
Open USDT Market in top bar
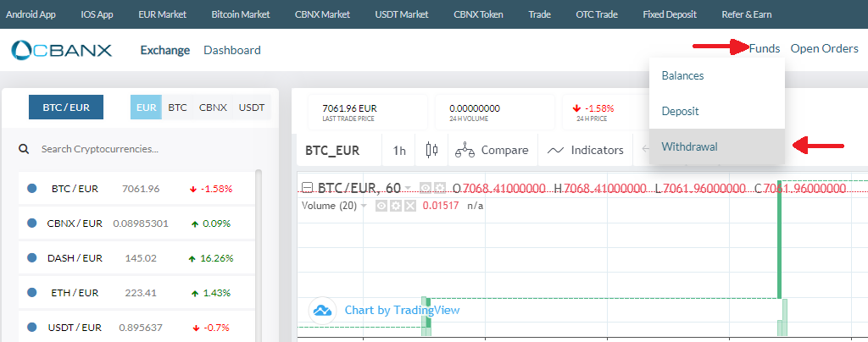coord(401,14)
